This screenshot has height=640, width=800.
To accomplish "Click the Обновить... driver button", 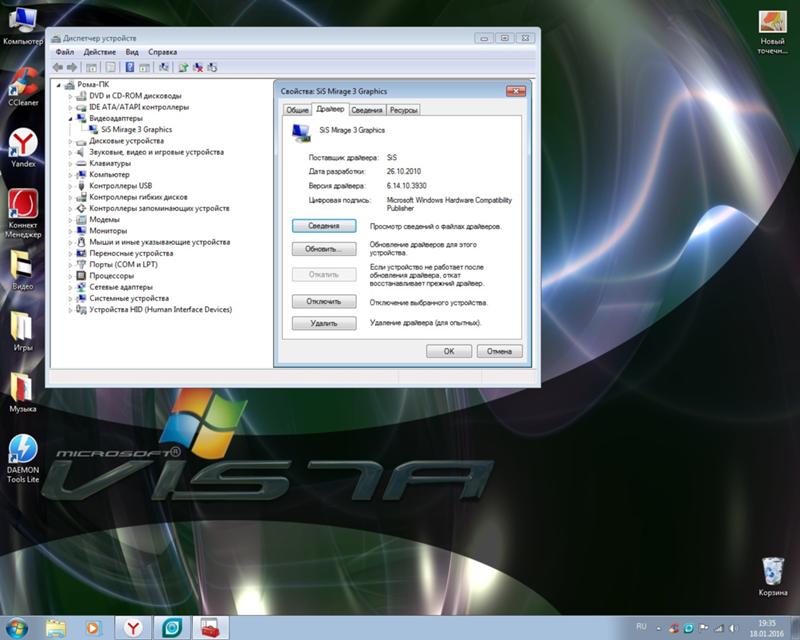I will point(324,248).
